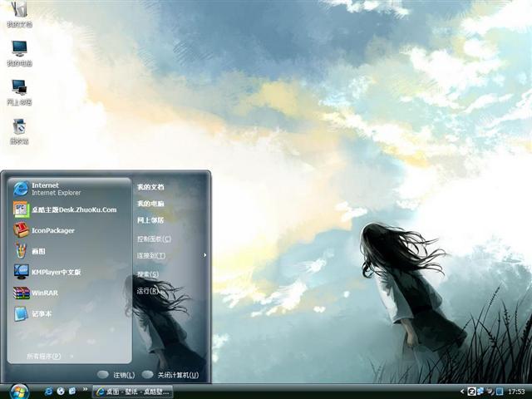
Task: Click the shut down round button icon
Action: click(148, 375)
